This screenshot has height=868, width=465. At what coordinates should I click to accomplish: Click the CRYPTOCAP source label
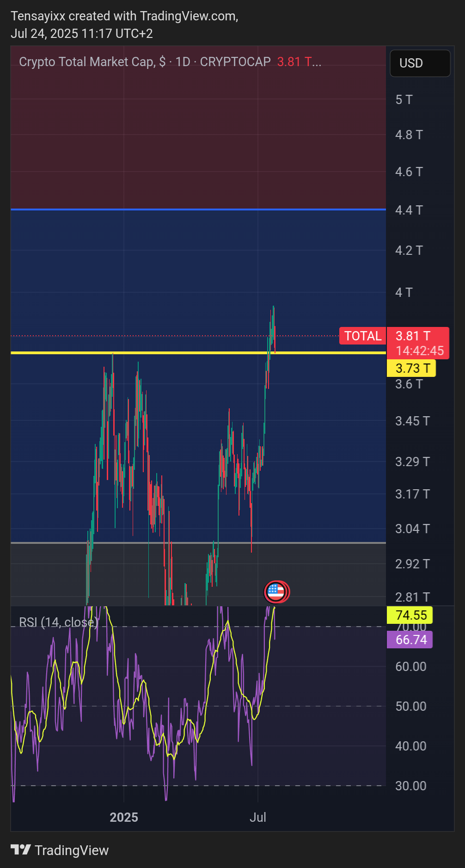point(235,62)
